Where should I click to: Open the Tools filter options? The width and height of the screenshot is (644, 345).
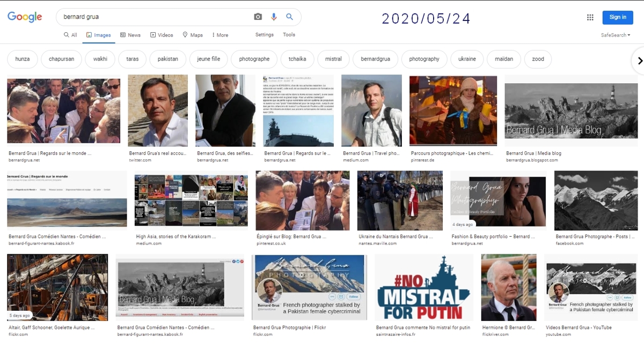tap(289, 35)
